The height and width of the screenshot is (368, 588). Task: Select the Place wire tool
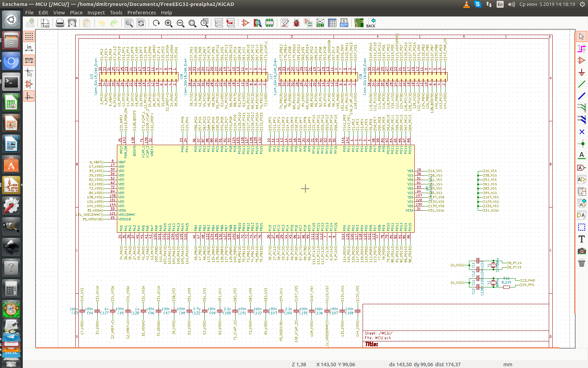(x=581, y=84)
